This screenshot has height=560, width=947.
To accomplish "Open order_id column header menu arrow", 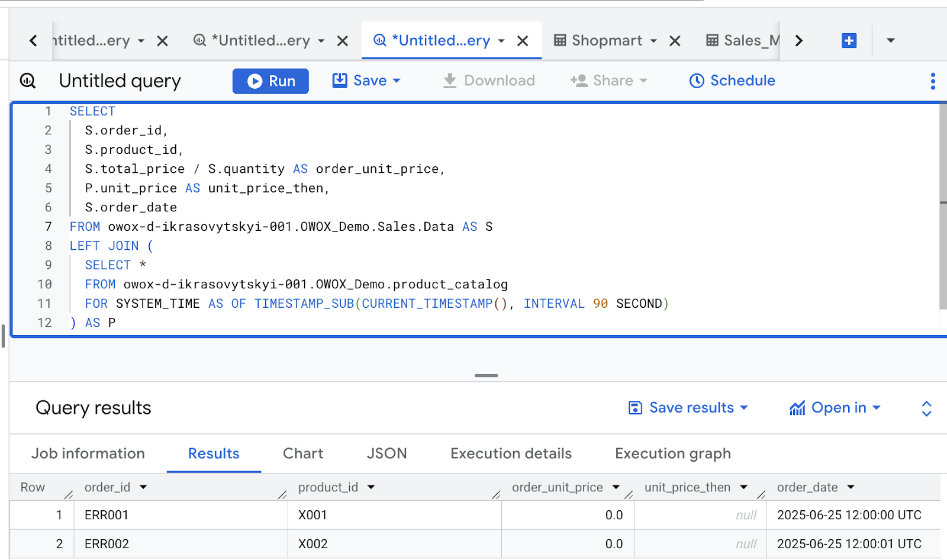I will 143,487.
